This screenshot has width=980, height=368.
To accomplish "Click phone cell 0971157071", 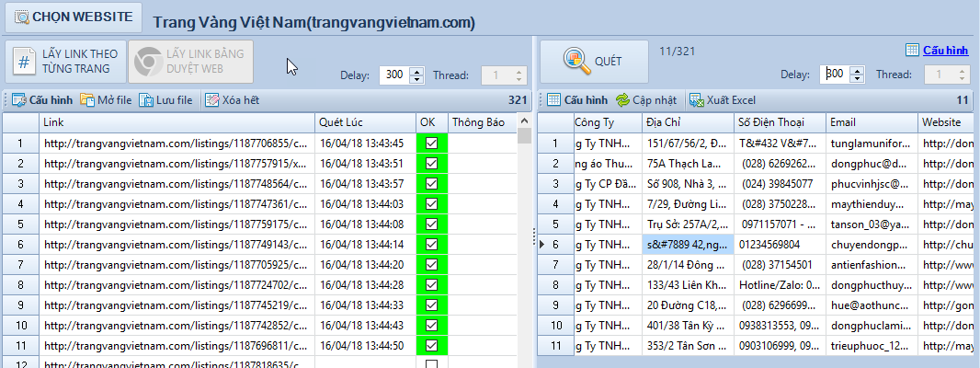I will (780, 224).
